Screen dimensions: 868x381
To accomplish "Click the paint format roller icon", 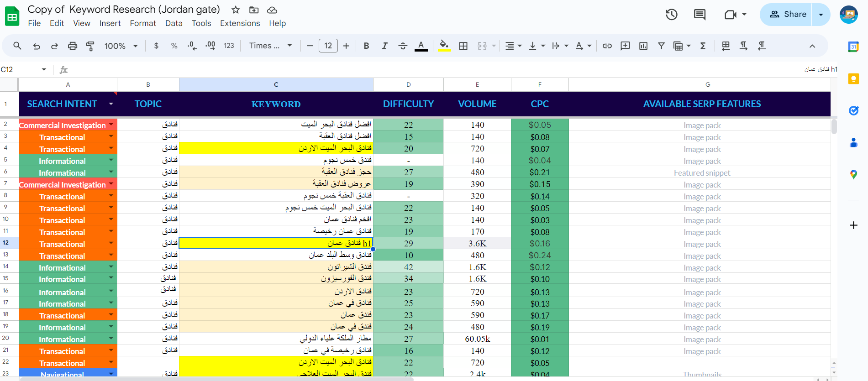I will [90, 46].
